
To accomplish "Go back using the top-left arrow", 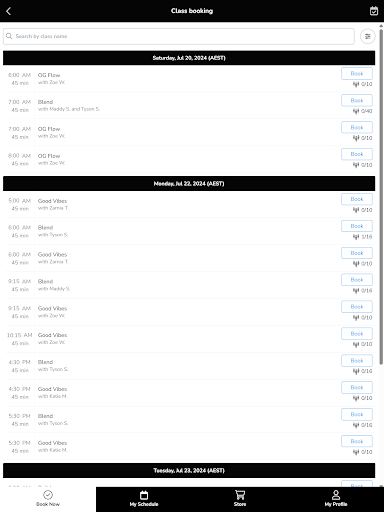I will click(x=9, y=11).
